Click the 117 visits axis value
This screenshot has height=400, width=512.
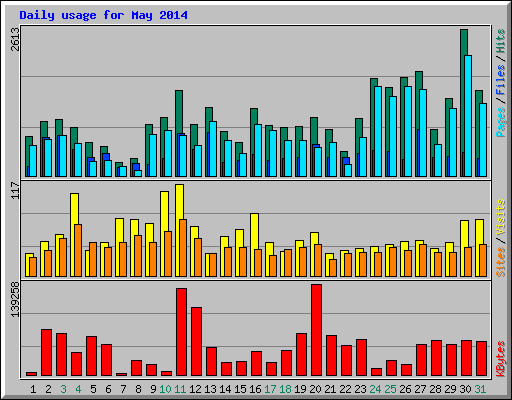[15, 190]
